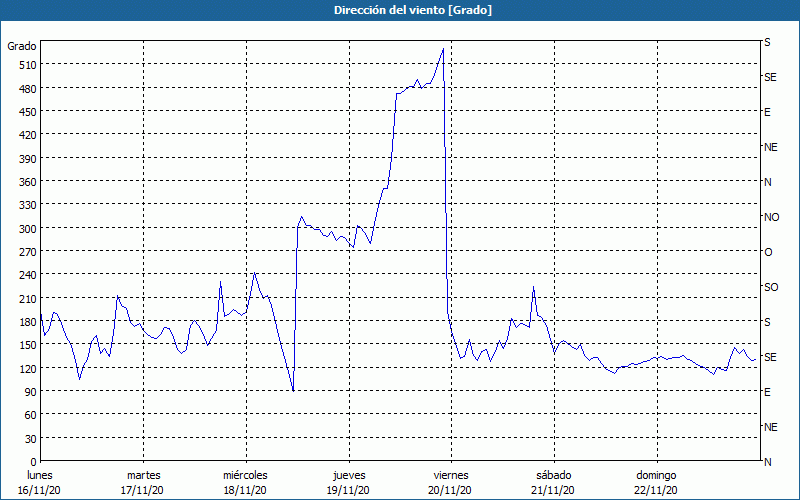The image size is (800, 500).
Task: Click the "O" compass label on the right axis
Action: tap(768, 253)
